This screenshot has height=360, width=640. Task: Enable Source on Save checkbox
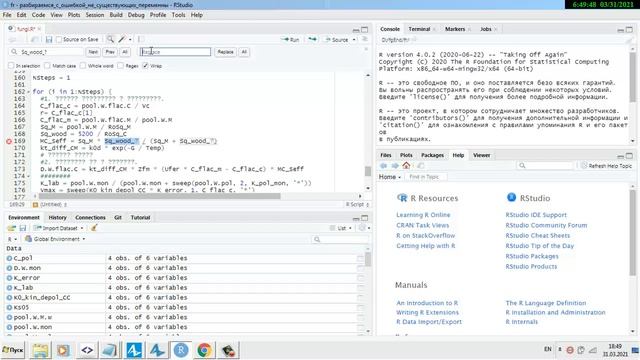59,40
